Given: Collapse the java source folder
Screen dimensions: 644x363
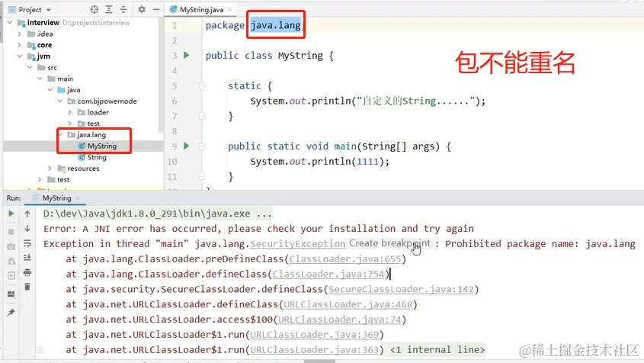Looking at the screenshot, I should pyautogui.click(x=50, y=90).
